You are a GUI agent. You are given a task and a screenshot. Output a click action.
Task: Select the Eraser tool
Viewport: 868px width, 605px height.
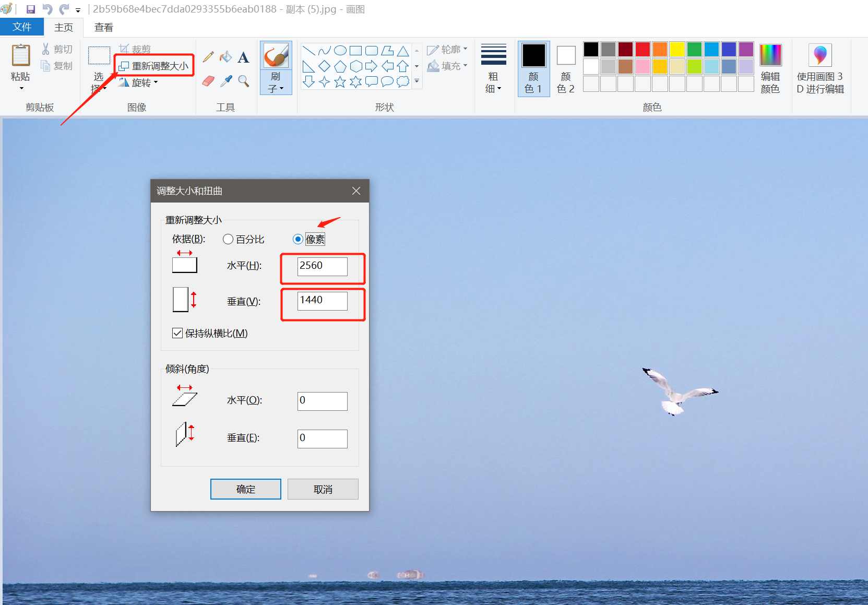[208, 81]
